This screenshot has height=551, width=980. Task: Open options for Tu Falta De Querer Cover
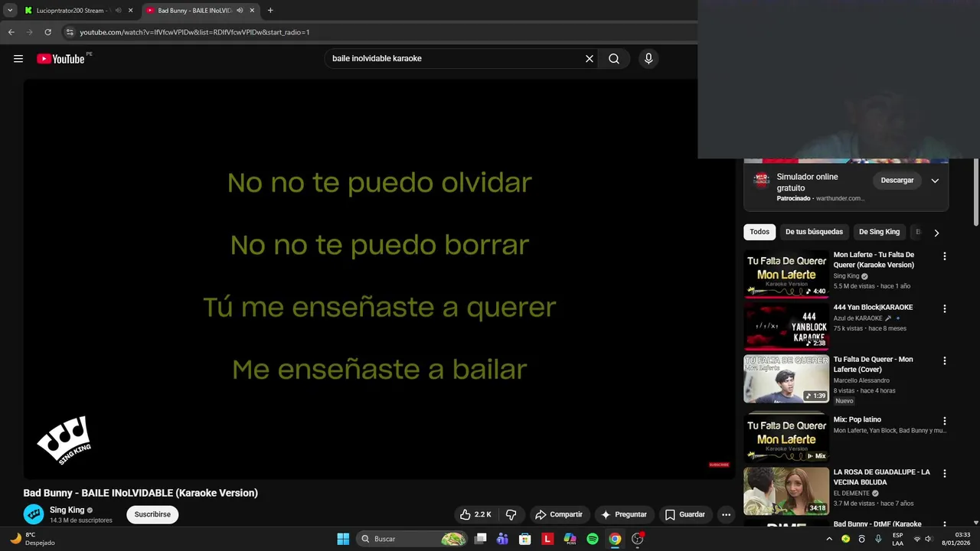(944, 360)
